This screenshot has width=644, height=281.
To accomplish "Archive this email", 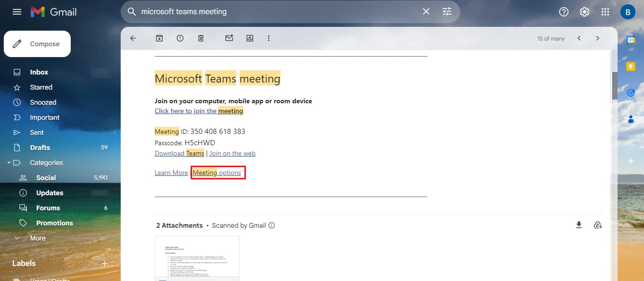I will pos(159,38).
